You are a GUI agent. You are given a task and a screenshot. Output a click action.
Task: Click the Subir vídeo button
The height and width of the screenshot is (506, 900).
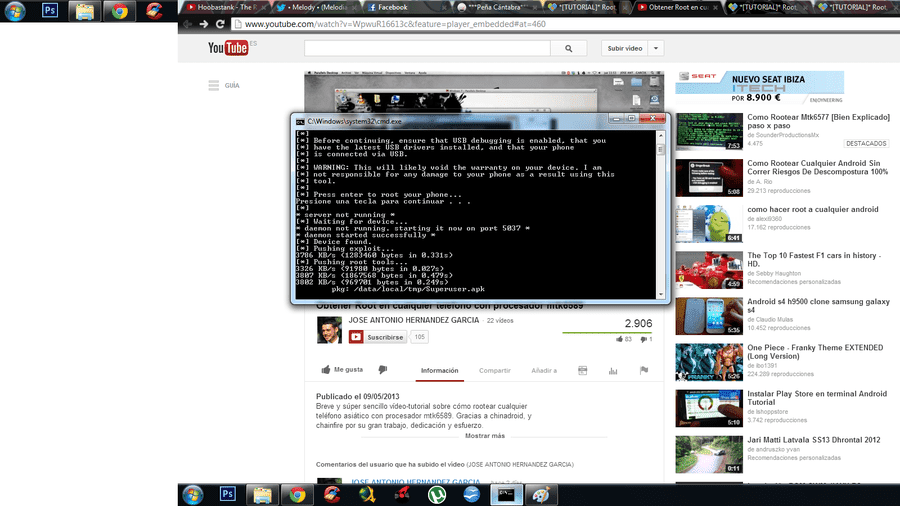(x=624, y=48)
